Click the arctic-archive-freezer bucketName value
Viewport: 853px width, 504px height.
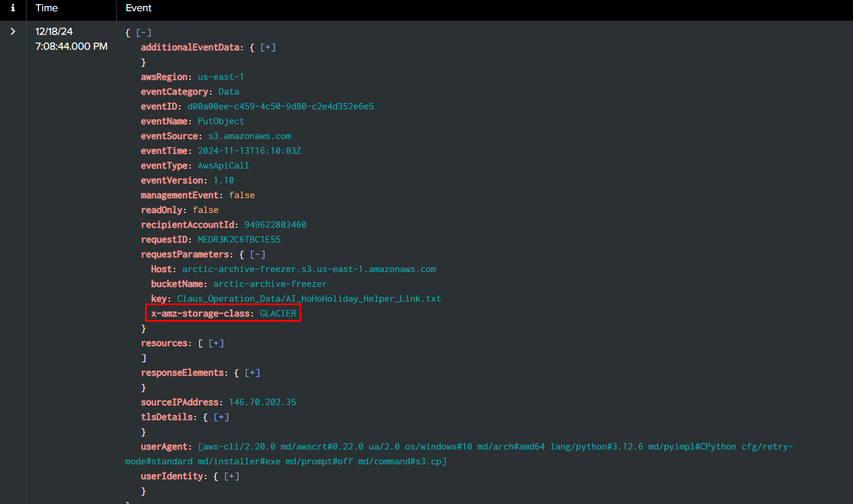(x=270, y=284)
